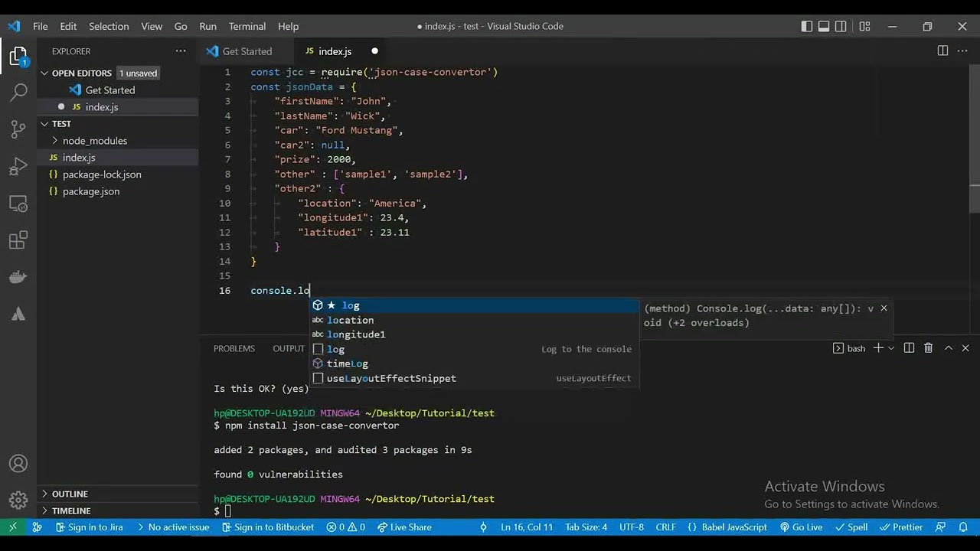Open the Search view in activity bar
The width and height of the screenshot is (980, 551).
[18, 92]
